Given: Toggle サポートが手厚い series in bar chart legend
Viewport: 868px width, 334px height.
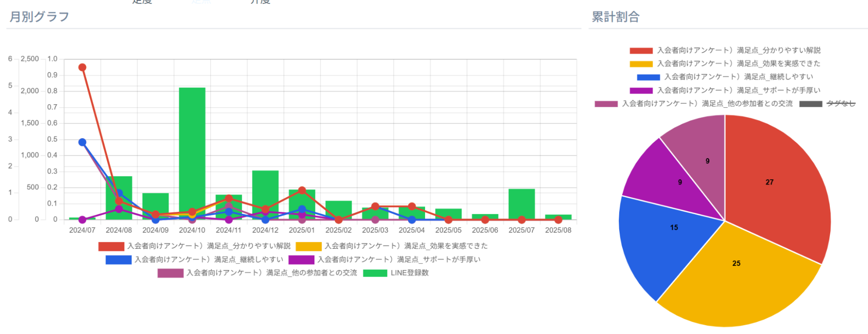Looking at the screenshot, I should [384, 260].
